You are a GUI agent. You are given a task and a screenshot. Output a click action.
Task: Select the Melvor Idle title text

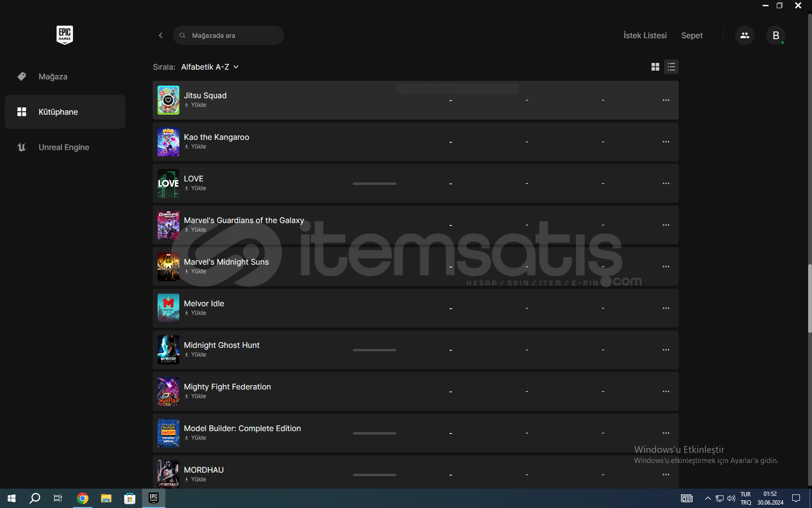click(204, 303)
